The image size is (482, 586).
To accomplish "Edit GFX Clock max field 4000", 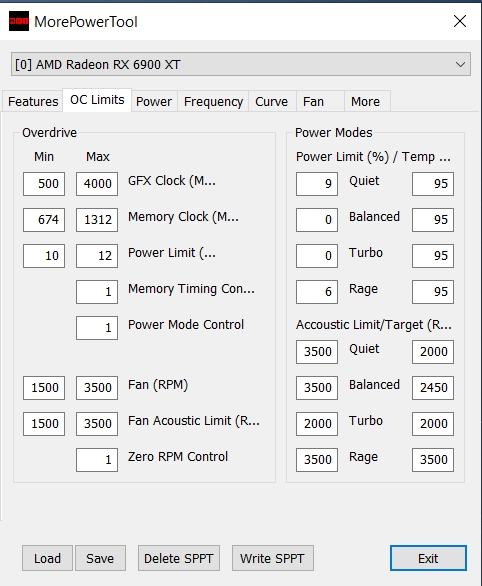I will (x=97, y=184).
